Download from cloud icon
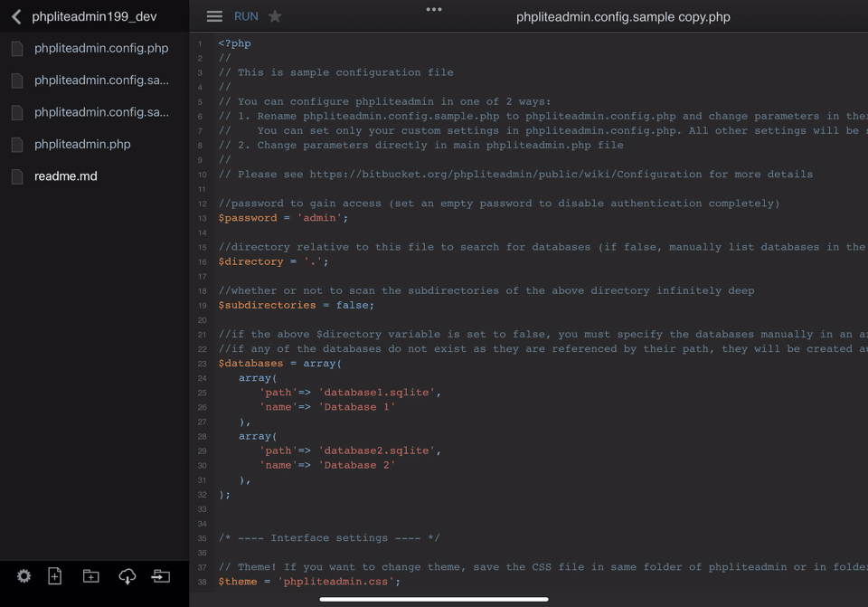868x607 pixels. tap(127, 576)
